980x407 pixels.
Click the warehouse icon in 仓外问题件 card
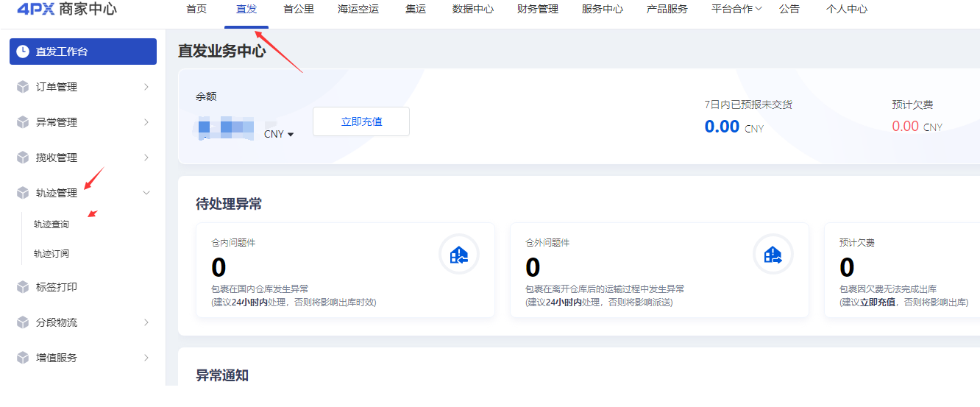(773, 255)
